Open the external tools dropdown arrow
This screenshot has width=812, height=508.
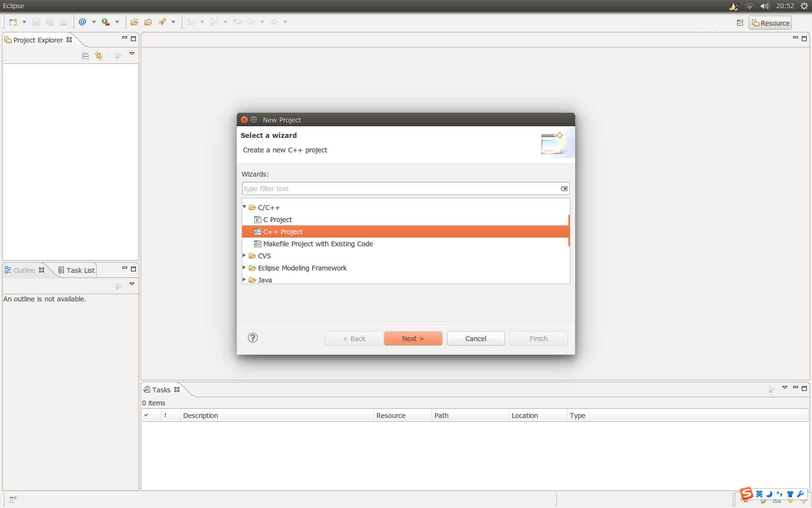point(117,22)
